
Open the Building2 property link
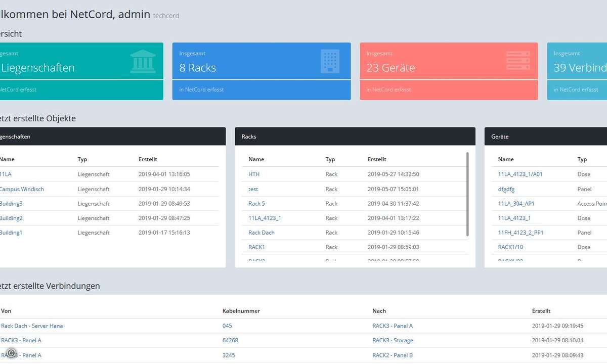click(x=11, y=218)
